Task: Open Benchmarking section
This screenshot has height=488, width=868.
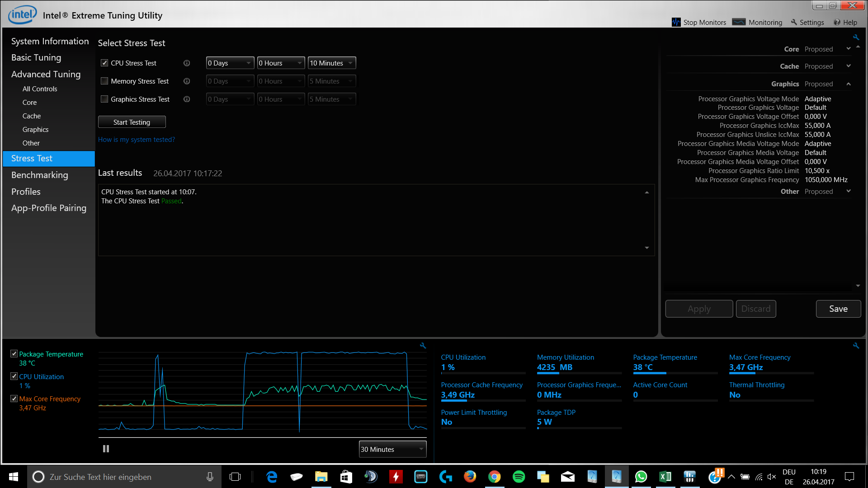Action: (40, 175)
